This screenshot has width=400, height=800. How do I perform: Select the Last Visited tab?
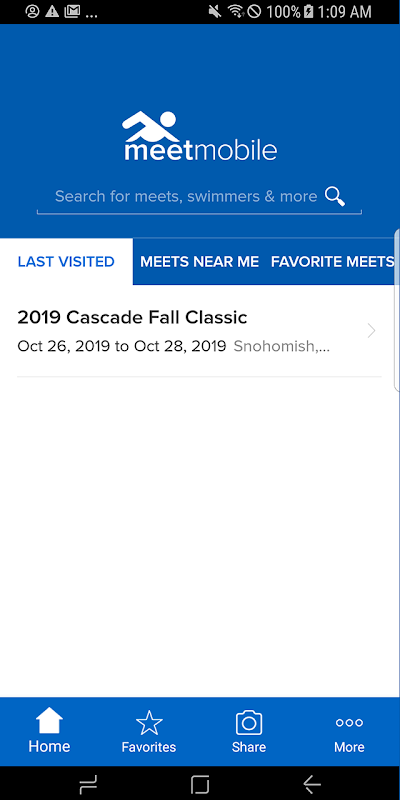tap(66, 262)
